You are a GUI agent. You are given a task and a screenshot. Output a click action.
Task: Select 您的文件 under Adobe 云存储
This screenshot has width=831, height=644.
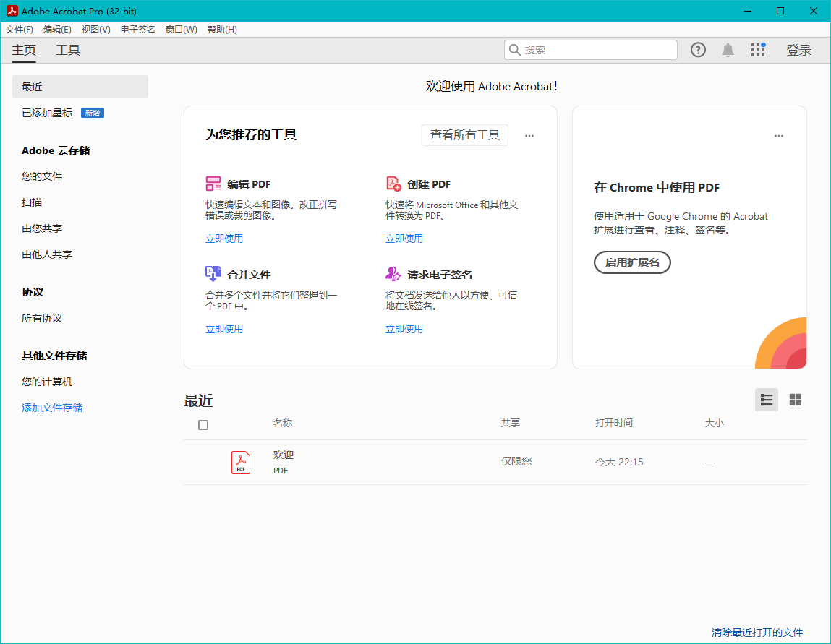point(42,176)
